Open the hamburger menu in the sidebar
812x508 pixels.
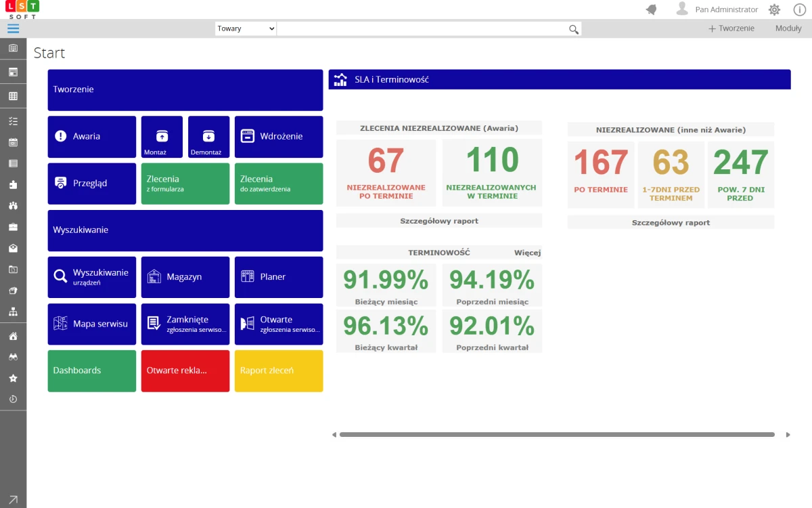click(13, 28)
